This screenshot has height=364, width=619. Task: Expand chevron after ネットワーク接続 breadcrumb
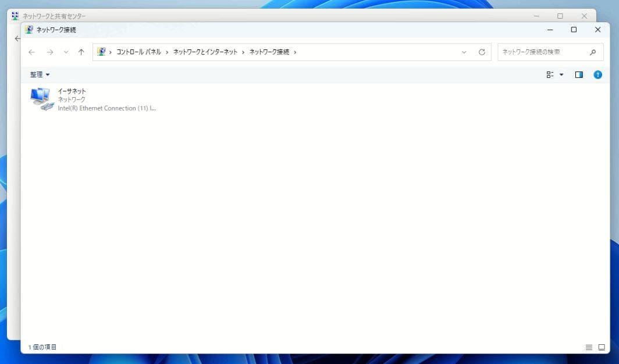[296, 52]
